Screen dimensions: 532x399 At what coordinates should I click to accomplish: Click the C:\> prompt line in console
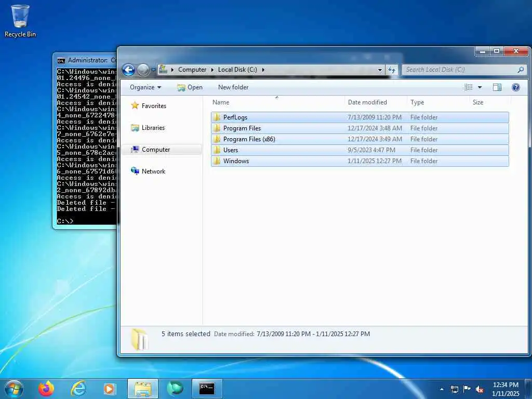click(x=65, y=221)
